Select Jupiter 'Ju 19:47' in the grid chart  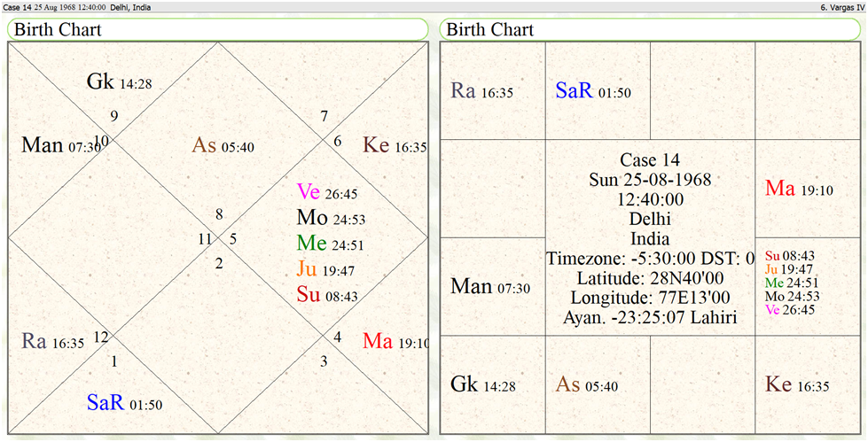point(789,269)
